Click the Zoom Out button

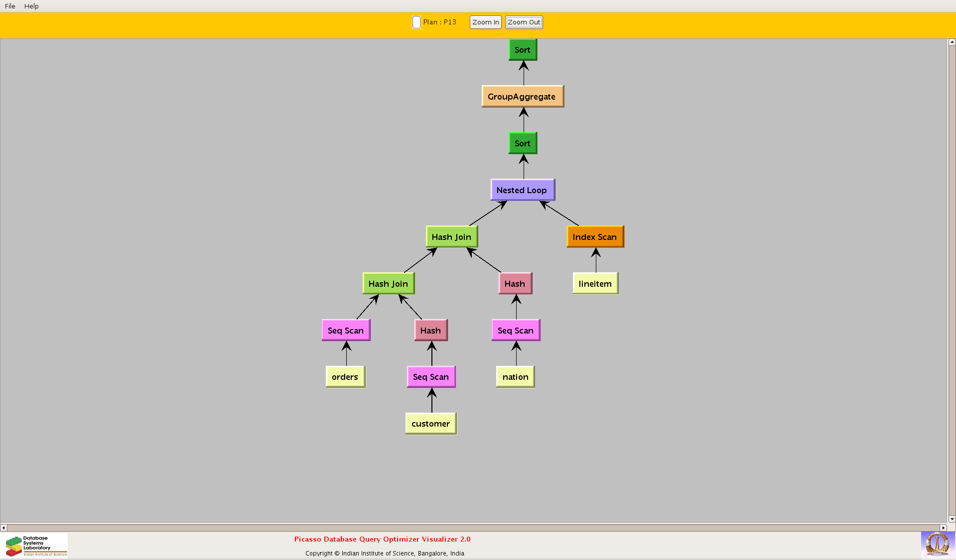tap(524, 22)
